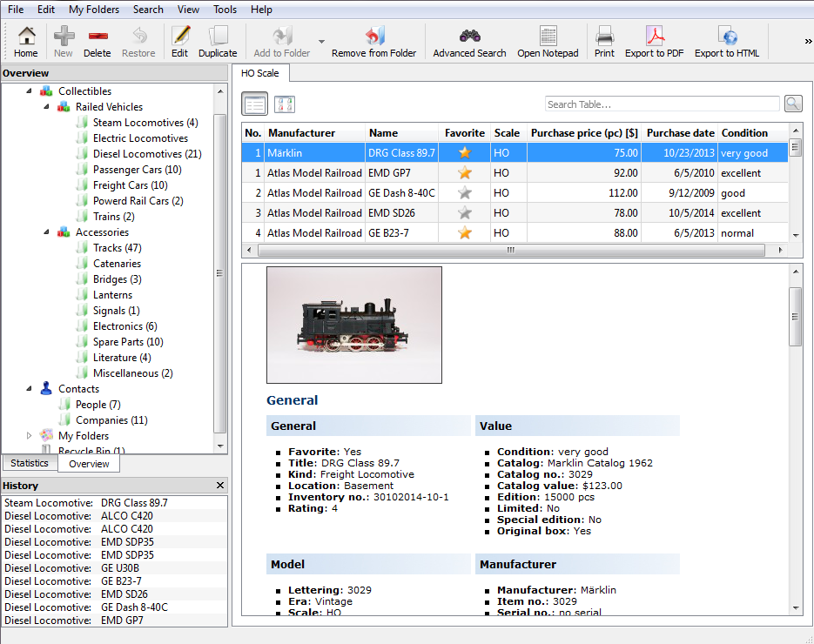Open the Tools menu
814x644 pixels.
point(225,10)
